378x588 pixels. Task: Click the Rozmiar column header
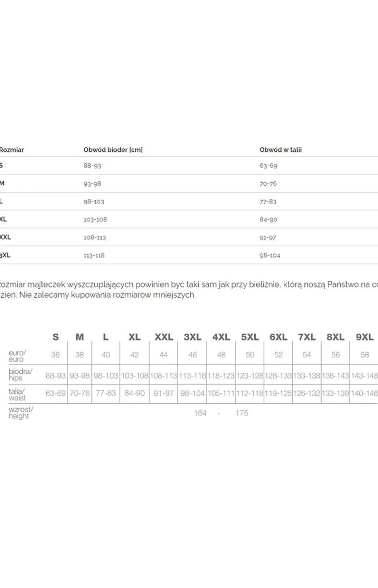[12, 150]
